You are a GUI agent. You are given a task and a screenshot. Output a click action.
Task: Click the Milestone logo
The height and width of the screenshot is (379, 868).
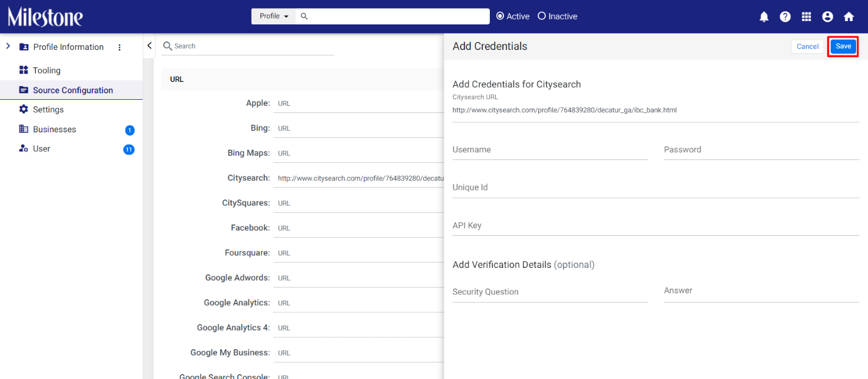click(45, 17)
